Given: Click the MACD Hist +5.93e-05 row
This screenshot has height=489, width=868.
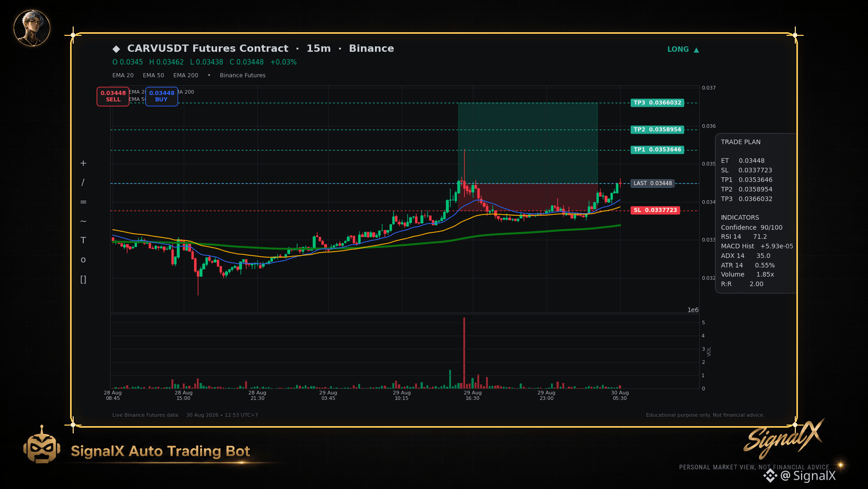Looking at the screenshot, I should 757,246.
